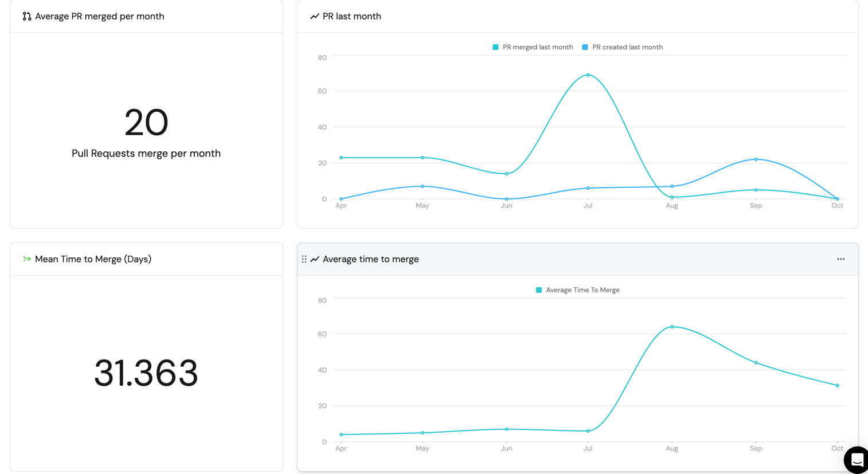The width and height of the screenshot is (868, 474).
Task: Click the blue swatch for PR created last month
Action: tap(585, 48)
